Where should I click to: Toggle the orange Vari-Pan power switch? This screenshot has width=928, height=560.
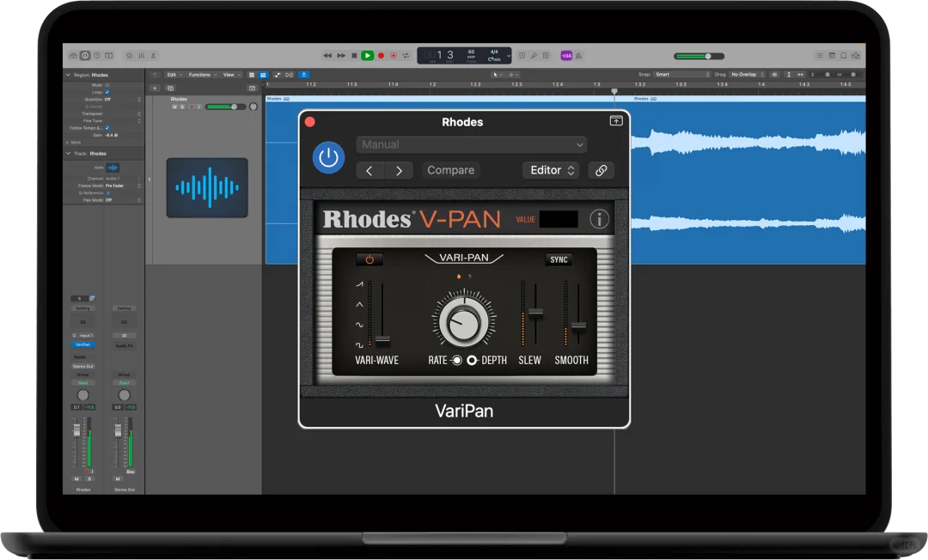[369, 259]
